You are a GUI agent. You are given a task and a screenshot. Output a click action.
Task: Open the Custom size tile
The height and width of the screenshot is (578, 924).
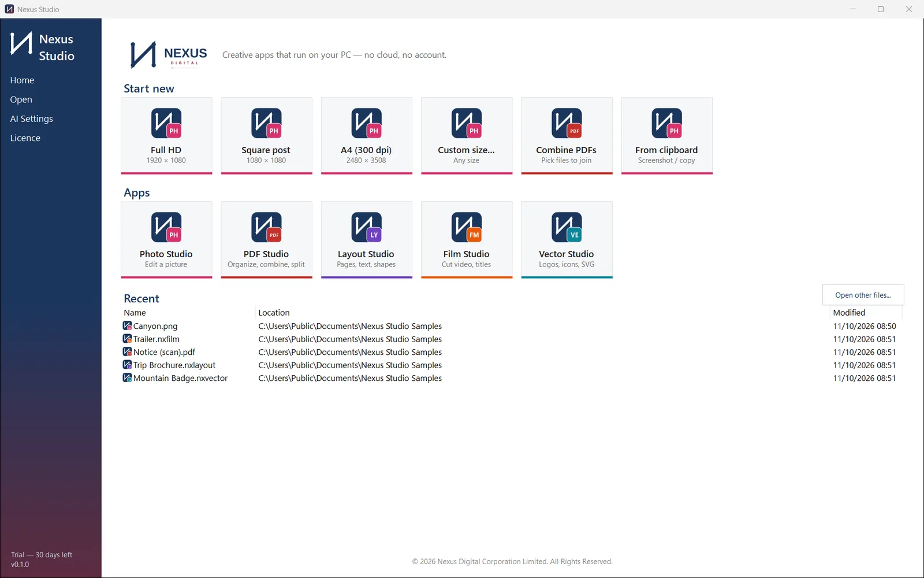[467, 135]
